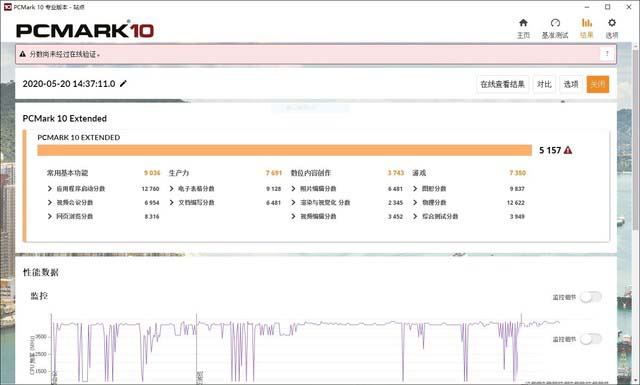
Task: Toggle 监控细节 switch in the 监控 heading row
Action: pyautogui.click(x=591, y=297)
